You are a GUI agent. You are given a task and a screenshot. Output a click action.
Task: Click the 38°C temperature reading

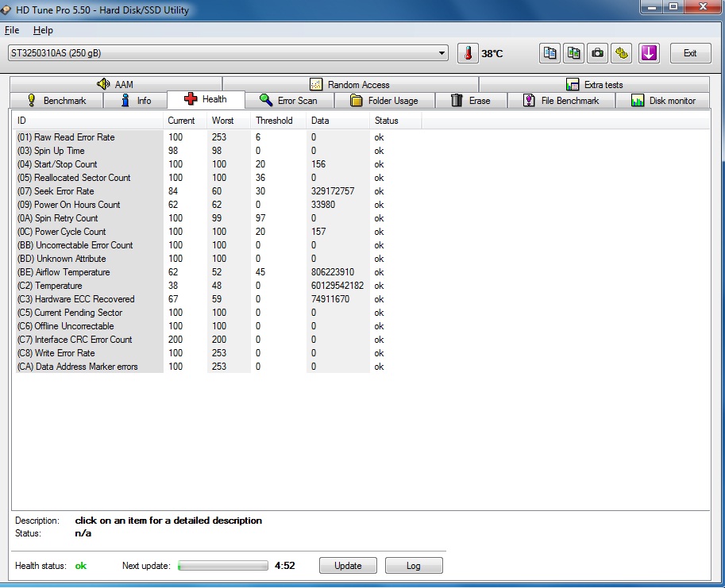(492, 54)
